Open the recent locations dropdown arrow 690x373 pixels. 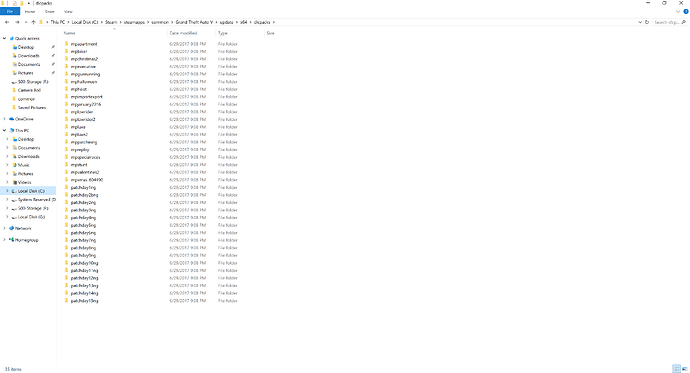click(26, 22)
